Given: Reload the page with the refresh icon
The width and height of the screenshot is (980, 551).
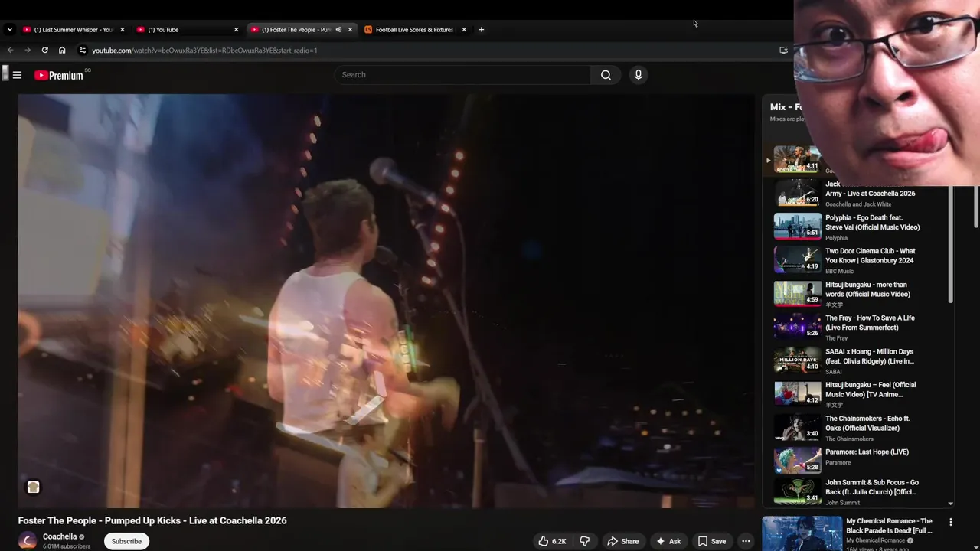Looking at the screenshot, I should pyautogui.click(x=44, y=51).
